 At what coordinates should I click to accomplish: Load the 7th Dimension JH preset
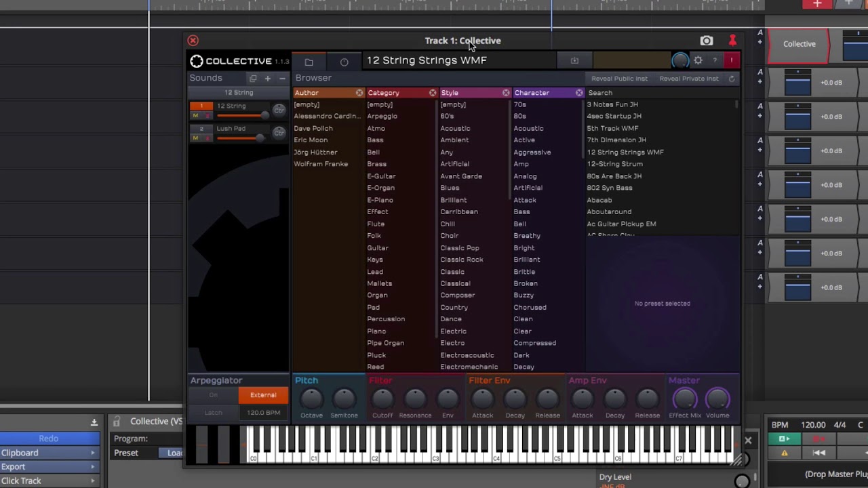point(616,140)
